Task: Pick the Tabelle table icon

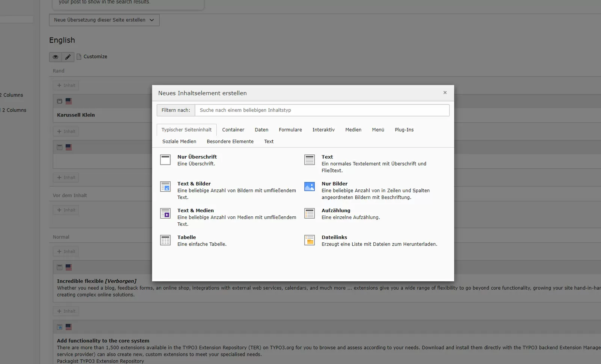Action: (x=165, y=240)
